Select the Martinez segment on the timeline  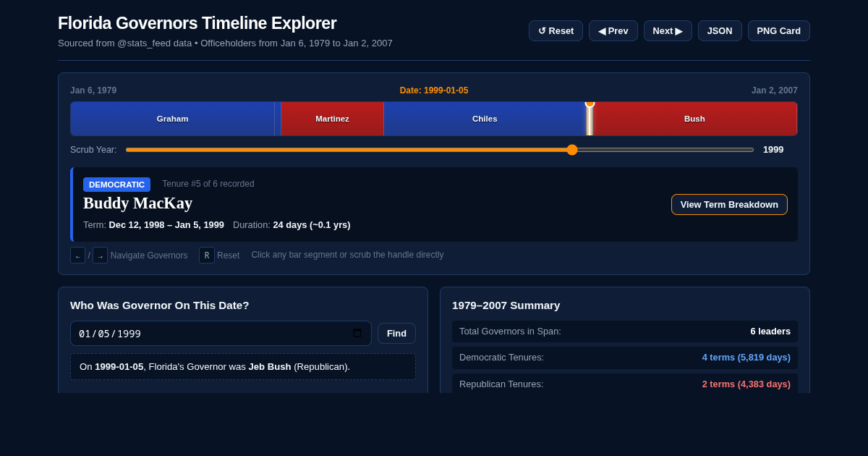click(x=332, y=119)
